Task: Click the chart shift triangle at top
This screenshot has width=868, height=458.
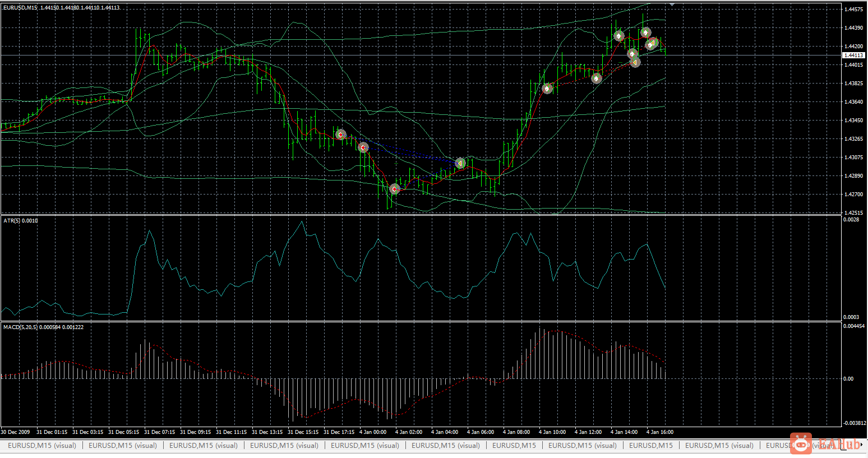Action: [x=672, y=4]
